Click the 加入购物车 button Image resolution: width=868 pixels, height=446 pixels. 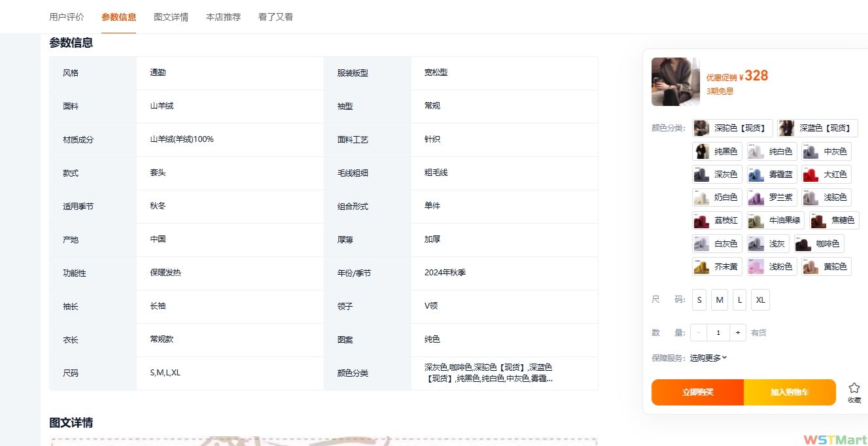click(790, 392)
